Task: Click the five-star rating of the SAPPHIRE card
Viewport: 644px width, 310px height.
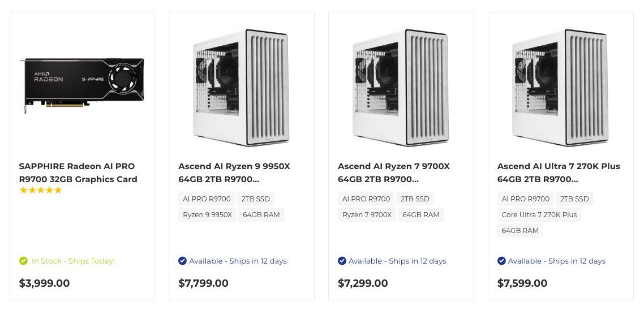Action: 40,190
